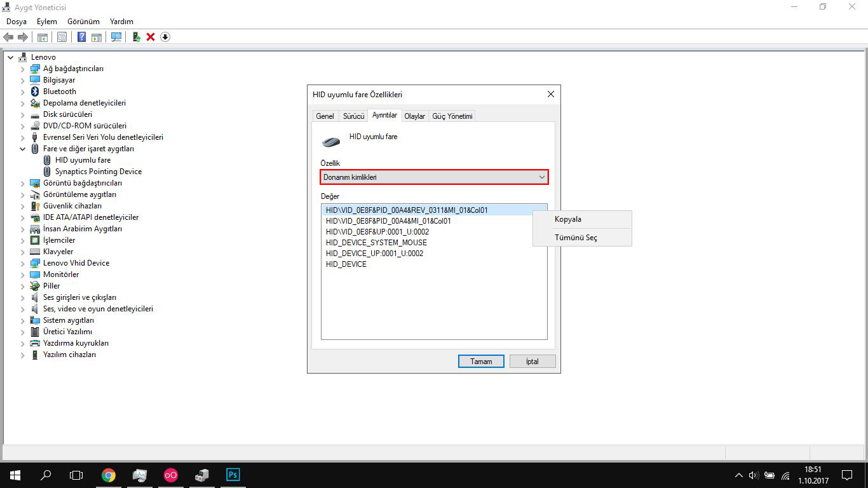This screenshot has height=488, width=868.
Task: Select the value "HID\VID_0E8F&PID_00A4&MI_01&Col01"
Action: tap(388, 221)
